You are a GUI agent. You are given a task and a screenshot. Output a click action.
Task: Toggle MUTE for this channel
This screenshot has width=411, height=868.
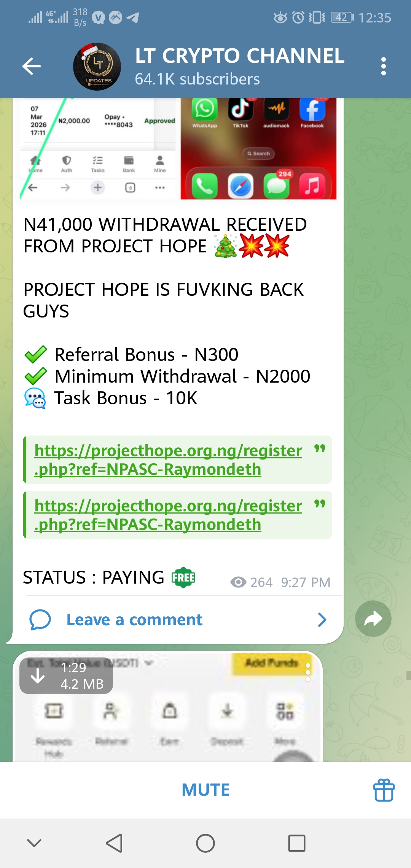click(205, 790)
